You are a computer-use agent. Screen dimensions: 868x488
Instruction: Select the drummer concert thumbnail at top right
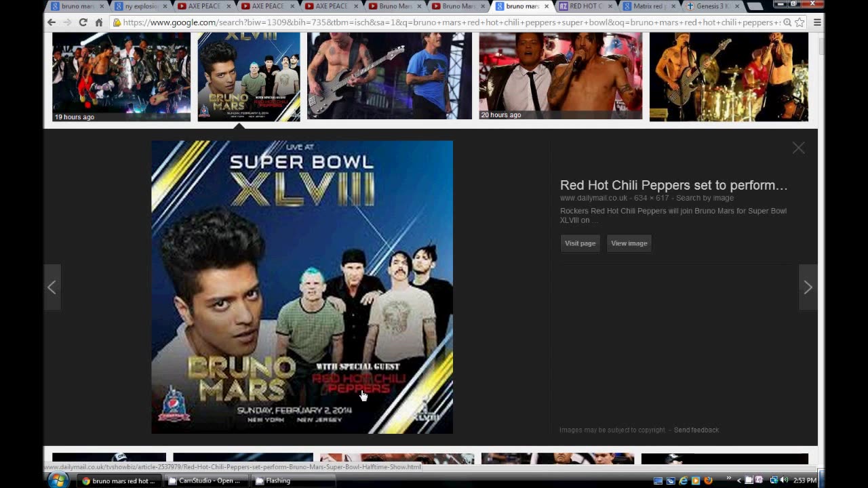point(729,77)
